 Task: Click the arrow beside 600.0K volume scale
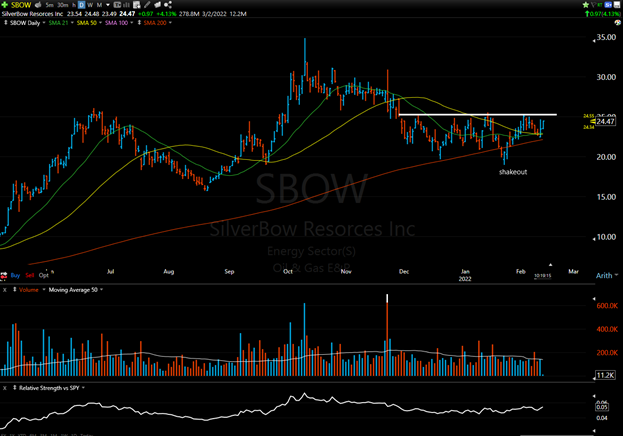point(594,299)
